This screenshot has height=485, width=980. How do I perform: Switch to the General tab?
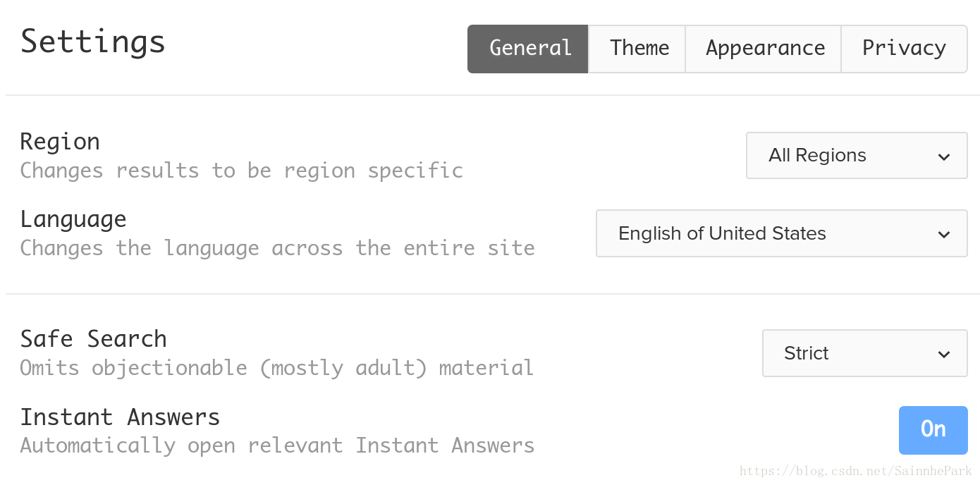click(x=528, y=49)
